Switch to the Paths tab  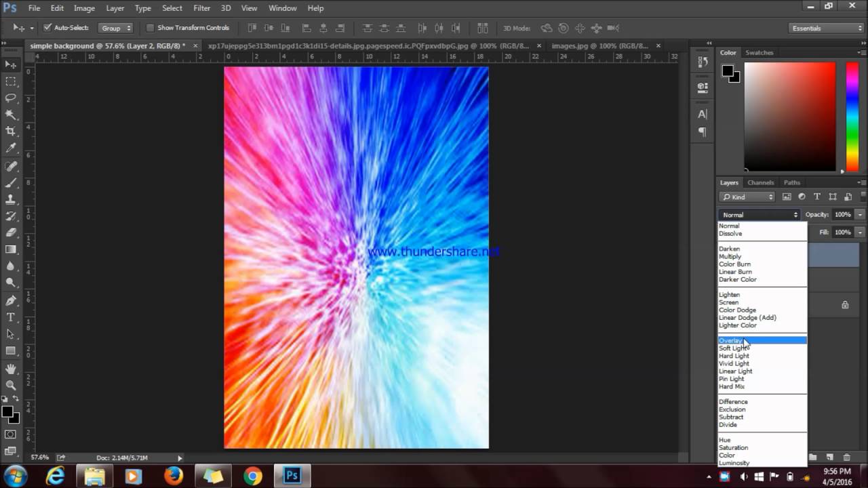[x=791, y=182]
